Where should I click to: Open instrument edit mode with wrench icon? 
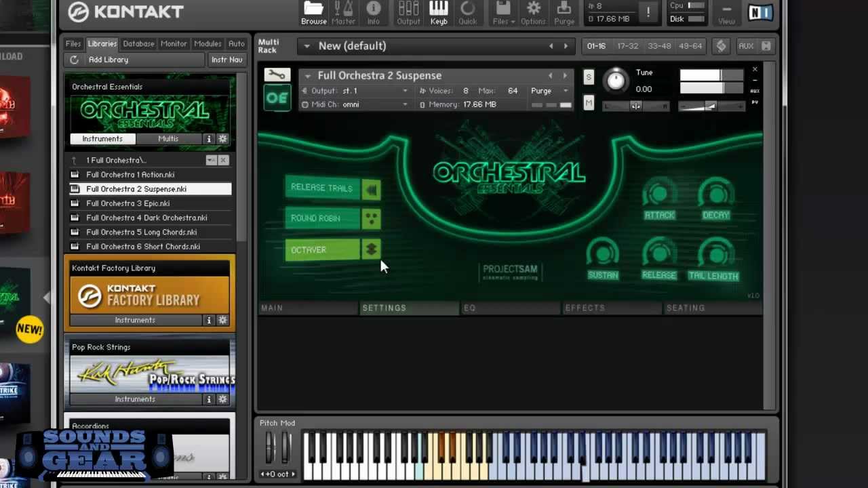[x=277, y=75]
